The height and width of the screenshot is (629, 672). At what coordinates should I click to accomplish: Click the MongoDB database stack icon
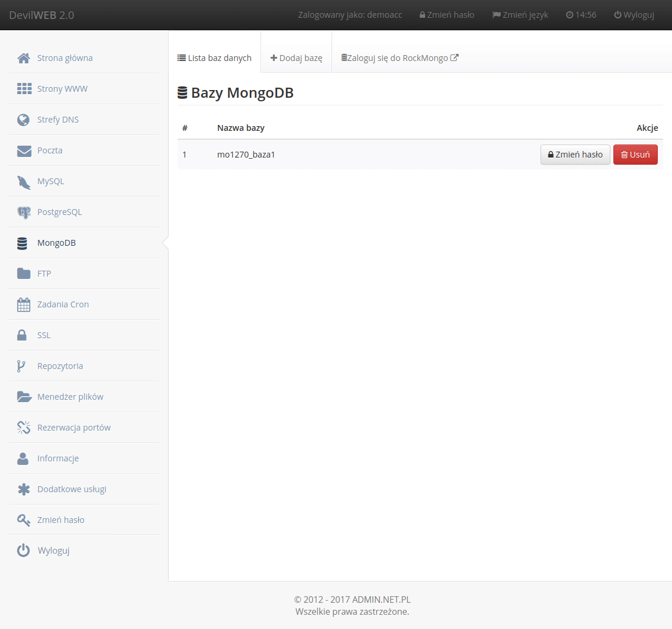23,242
